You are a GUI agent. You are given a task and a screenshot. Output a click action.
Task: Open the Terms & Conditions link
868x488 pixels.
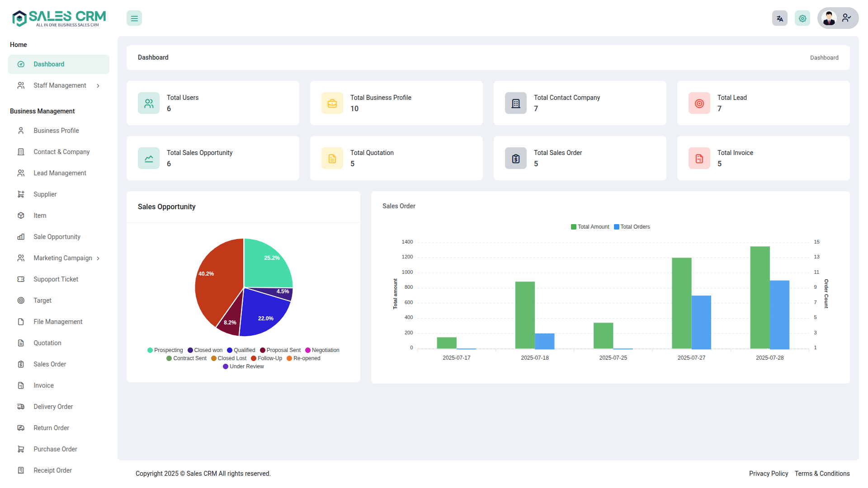tap(822, 474)
